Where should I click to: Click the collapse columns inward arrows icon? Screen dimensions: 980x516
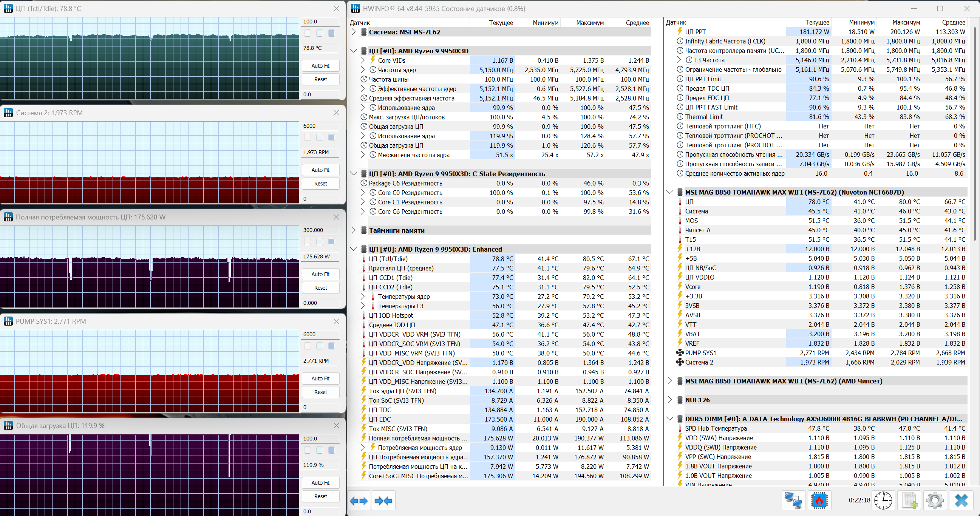pyautogui.click(x=383, y=501)
